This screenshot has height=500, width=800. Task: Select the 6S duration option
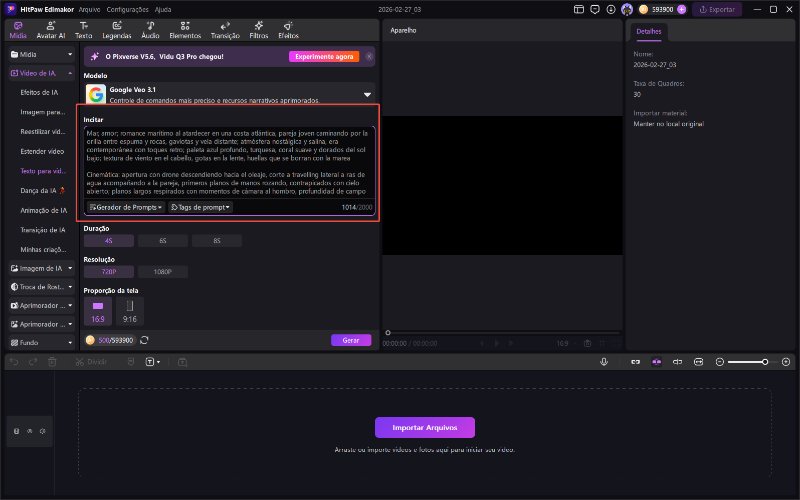point(163,241)
